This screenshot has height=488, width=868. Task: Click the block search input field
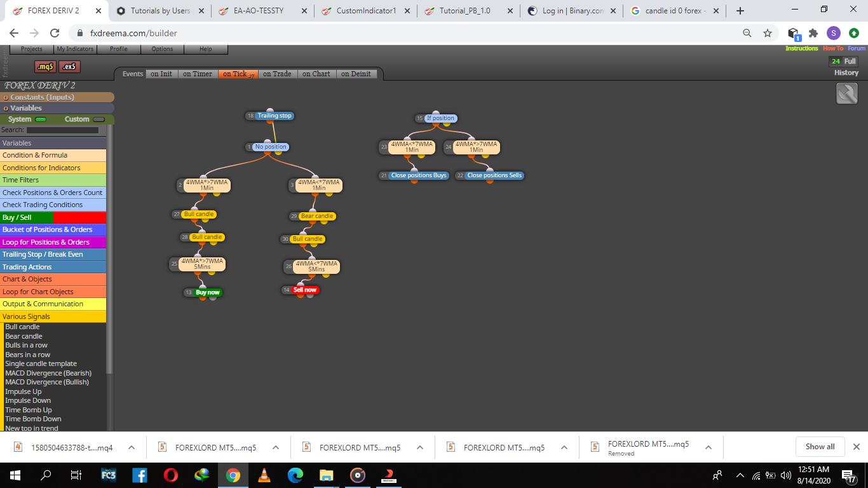62,130
